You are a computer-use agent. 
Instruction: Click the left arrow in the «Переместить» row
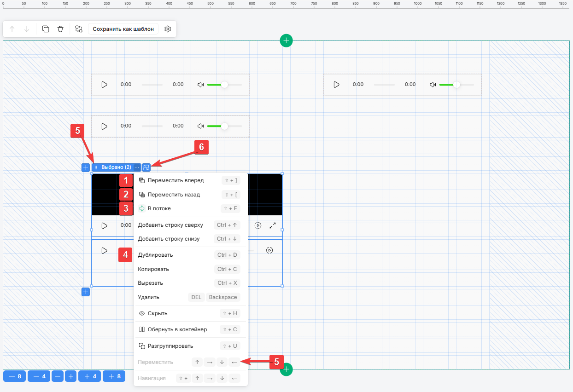click(x=234, y=362)
